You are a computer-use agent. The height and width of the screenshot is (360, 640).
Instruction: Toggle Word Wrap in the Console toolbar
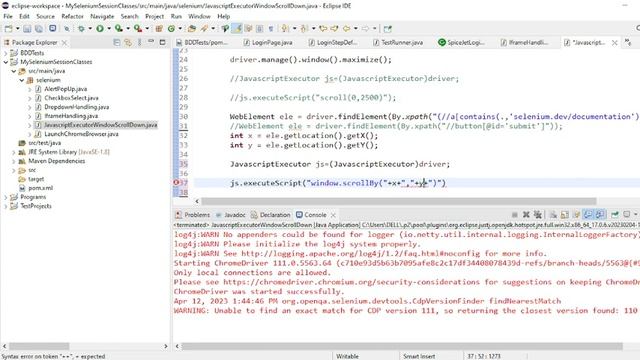577,215
